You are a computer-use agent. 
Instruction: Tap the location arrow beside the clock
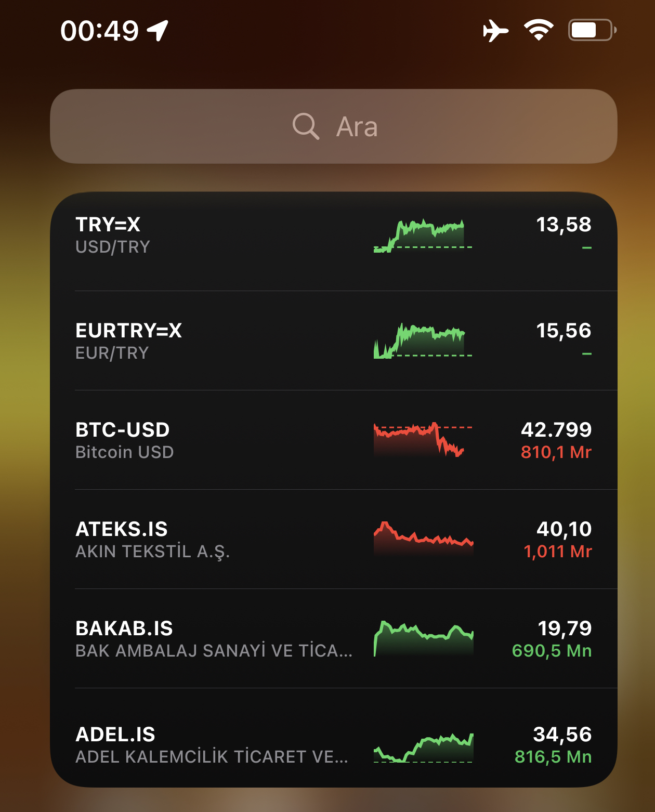coord(158,30)
